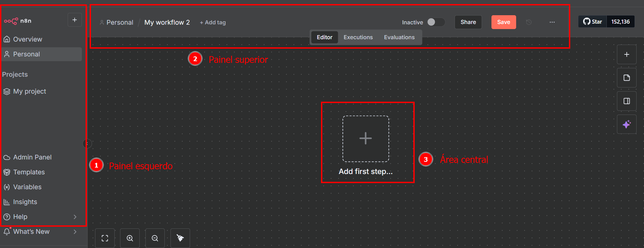Viewport: 644px width, 248px height.
Task: Click the n8n logo
Action: (x=18, y=21)
